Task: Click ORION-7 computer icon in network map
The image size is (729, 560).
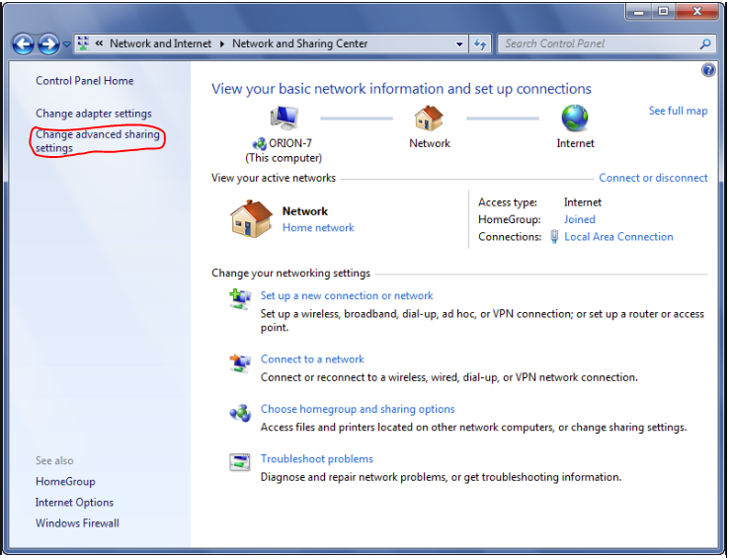Action: (284, 118)
